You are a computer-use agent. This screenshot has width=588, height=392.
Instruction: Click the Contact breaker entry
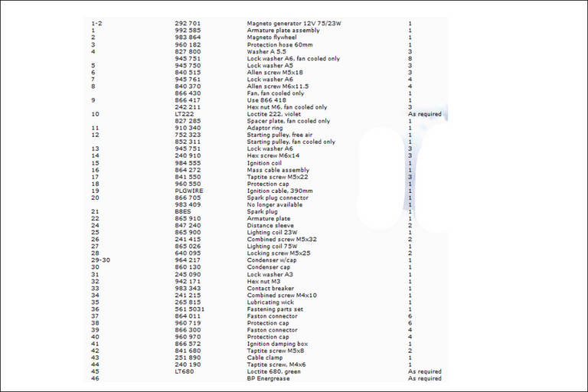(x=270, y=288)
